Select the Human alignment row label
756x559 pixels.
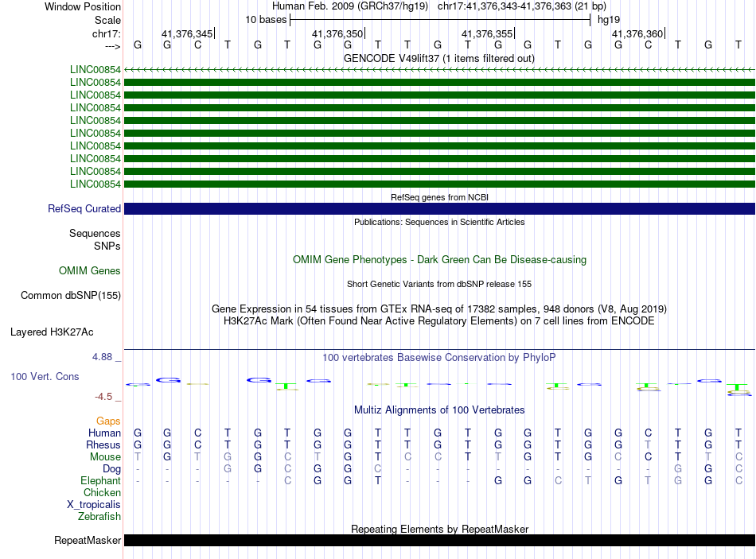[x=104, y=433]
